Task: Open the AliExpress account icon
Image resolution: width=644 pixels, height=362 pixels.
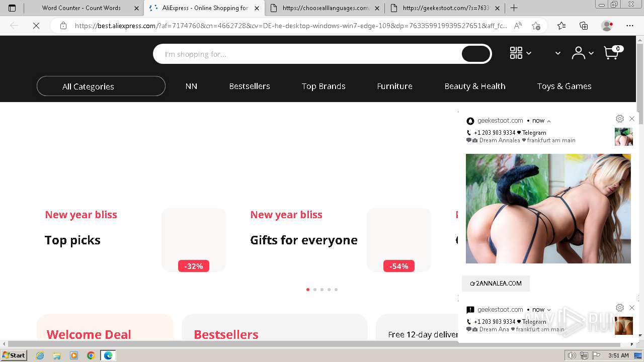Action: pos(579,53)
